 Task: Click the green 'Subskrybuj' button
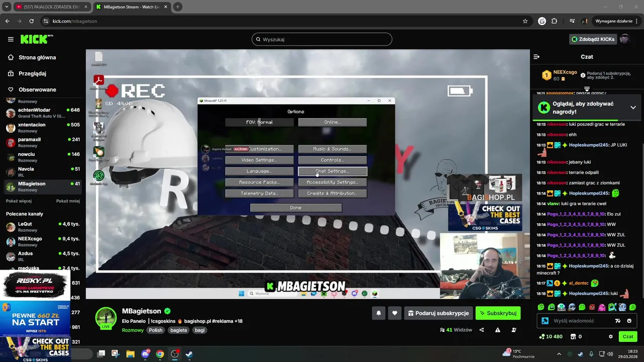(x=498, y=313)
